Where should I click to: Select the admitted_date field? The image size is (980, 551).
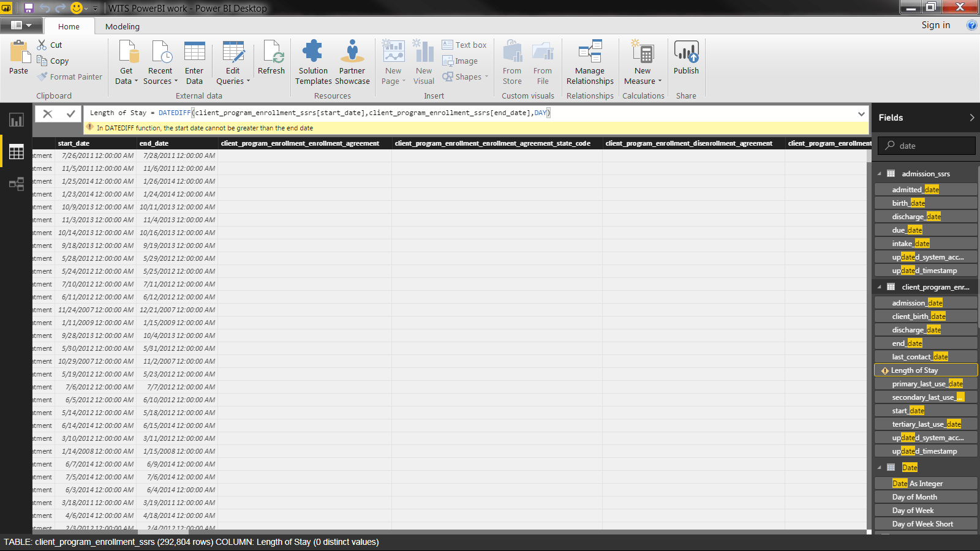pyautogui.click(x=925, y=190)
